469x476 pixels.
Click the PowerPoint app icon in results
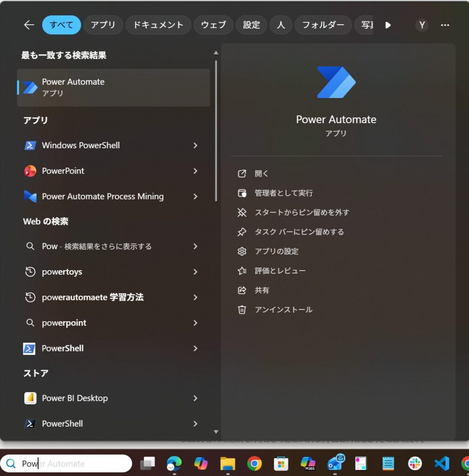pos(30,171)
